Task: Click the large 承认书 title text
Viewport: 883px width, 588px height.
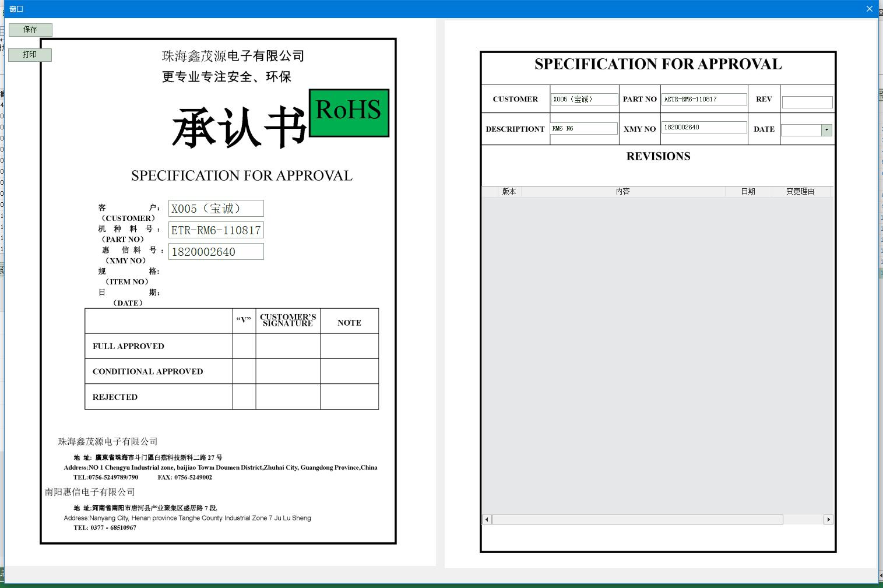Action: click(x=239, y=128)
